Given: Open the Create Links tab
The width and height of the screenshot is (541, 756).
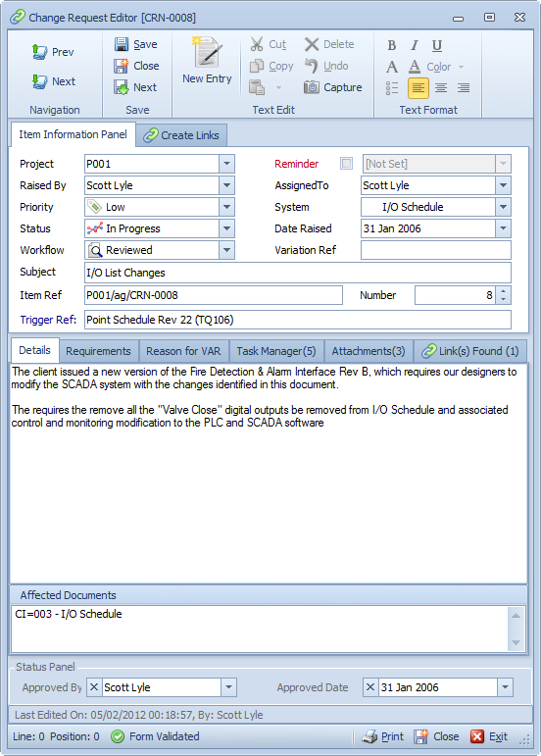Looking at the screenshot, I should point(181,135).
